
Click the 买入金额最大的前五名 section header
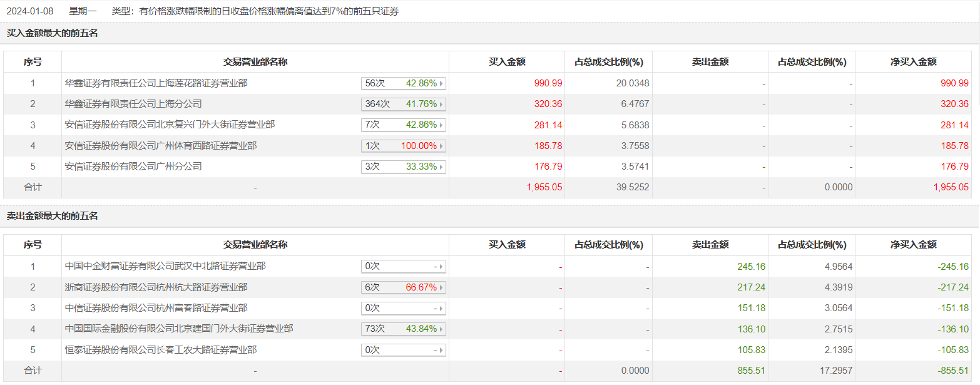tap(53, 33)
